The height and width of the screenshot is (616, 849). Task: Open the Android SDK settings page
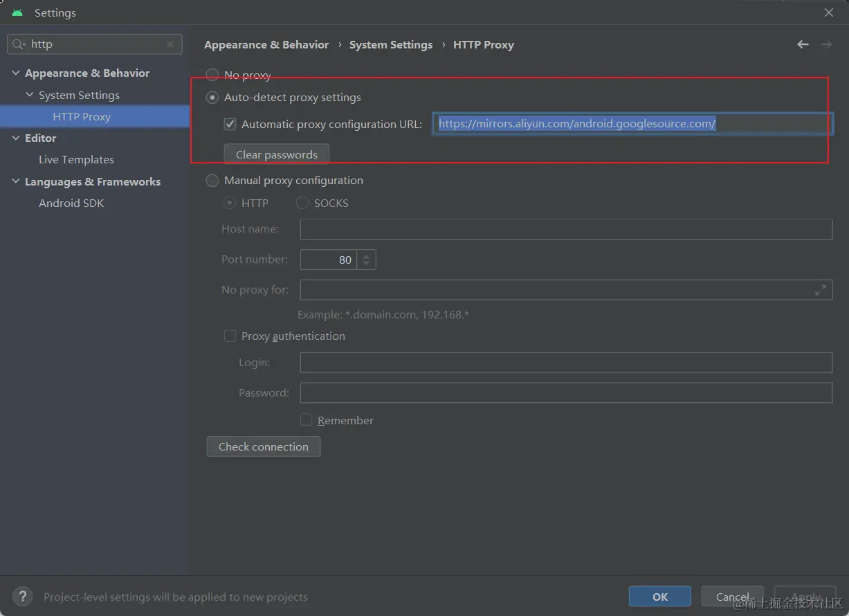coord(71,203)
